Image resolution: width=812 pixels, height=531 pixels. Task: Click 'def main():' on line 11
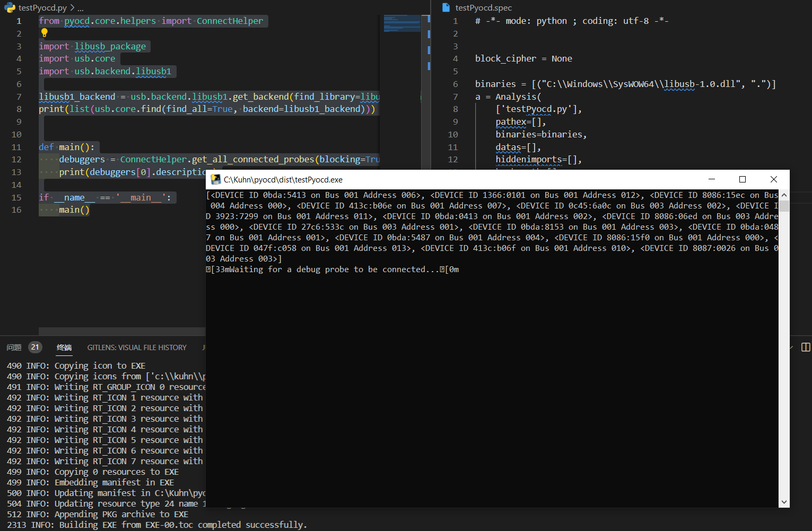(66, 147)
